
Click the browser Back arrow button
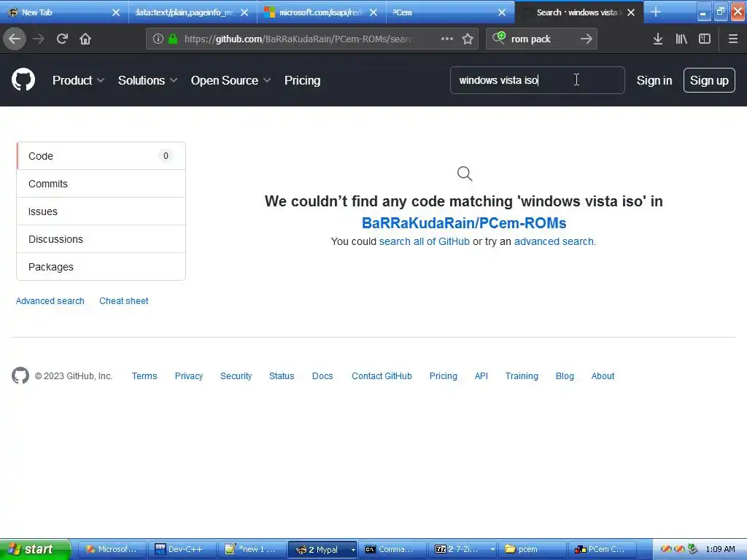coord(15,39)
